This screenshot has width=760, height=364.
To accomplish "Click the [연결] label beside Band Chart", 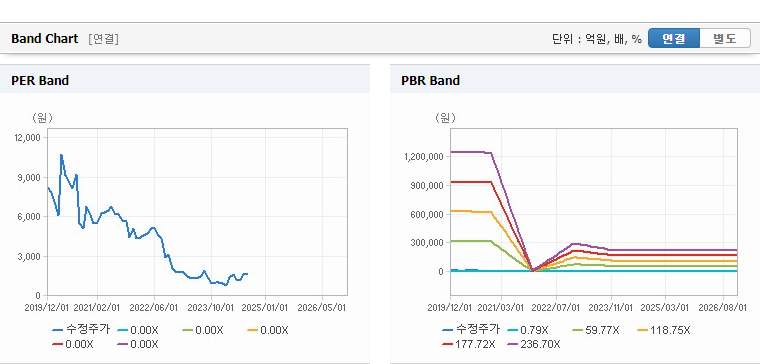I will click(x=103, y=39).
